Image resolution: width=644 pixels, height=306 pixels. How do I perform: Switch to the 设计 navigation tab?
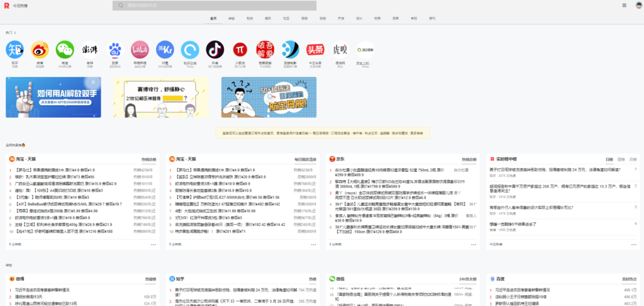click(x=359, y=18)
